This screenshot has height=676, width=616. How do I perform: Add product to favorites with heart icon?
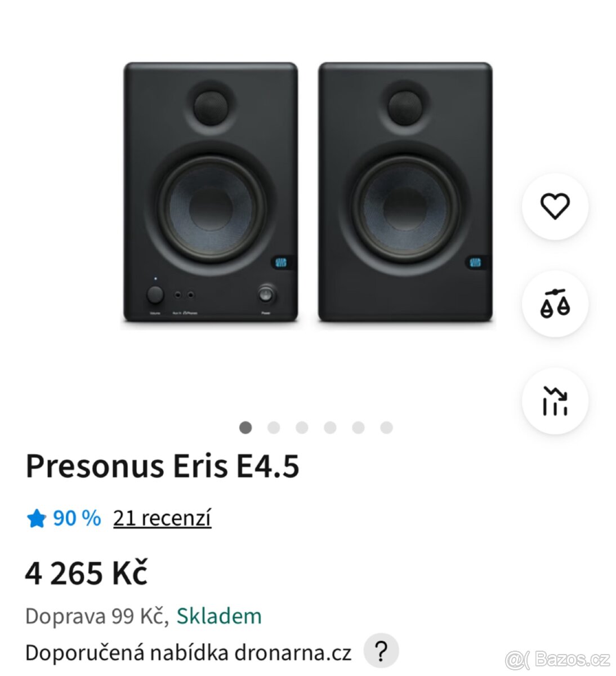click(555, 206)
